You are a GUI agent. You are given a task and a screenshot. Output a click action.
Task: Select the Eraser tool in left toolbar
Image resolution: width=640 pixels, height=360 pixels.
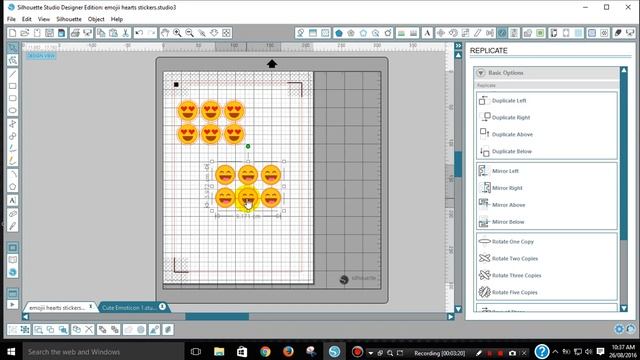13,214
